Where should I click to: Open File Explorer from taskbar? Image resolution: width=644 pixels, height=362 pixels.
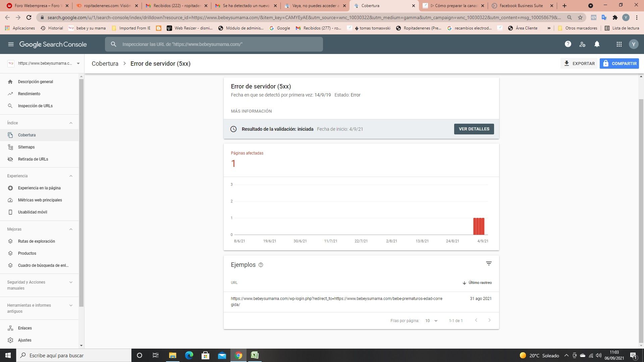coord(172,355)
